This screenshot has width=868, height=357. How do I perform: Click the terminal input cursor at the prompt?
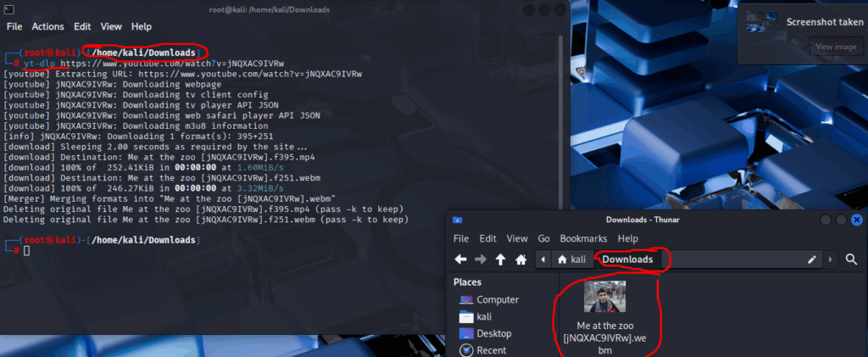point(26,251)
